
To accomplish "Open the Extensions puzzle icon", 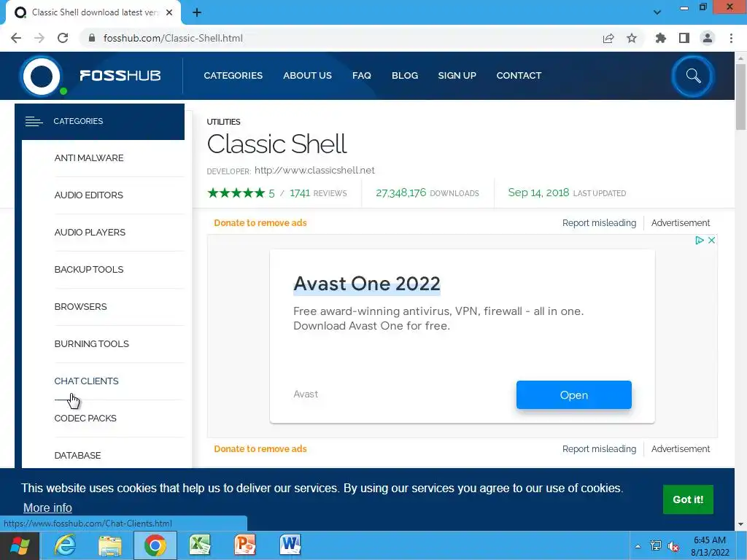I will (x=660, y=38).
